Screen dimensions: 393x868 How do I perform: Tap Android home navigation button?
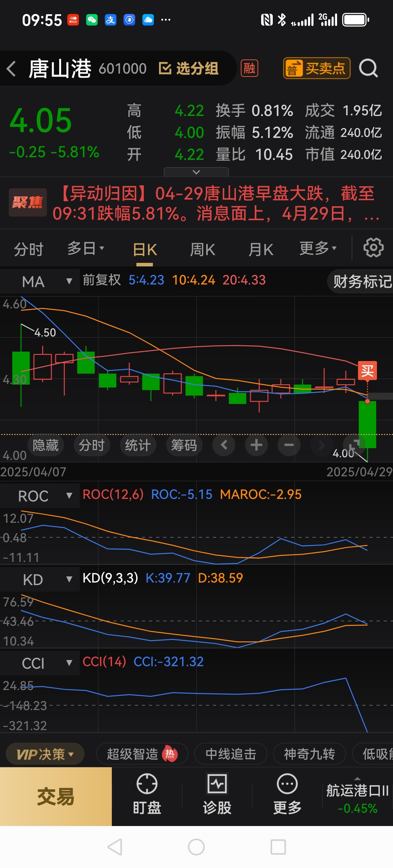tap(196, 847)
